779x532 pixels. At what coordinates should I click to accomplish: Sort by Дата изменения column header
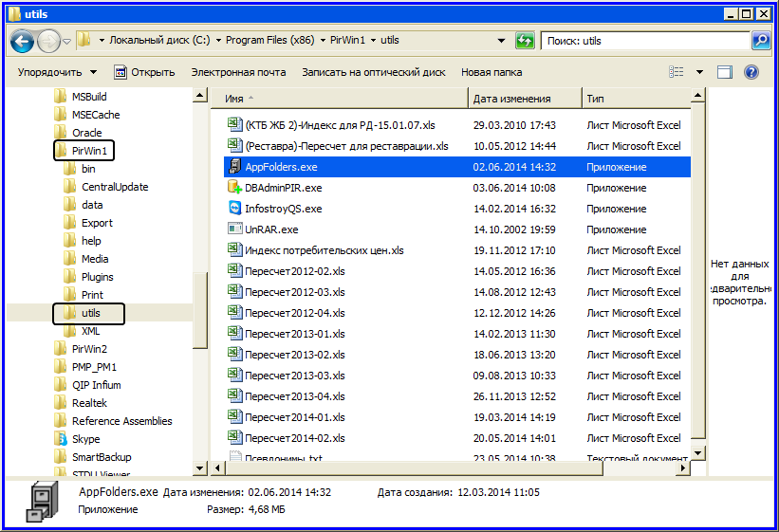(x=512, y=99)
